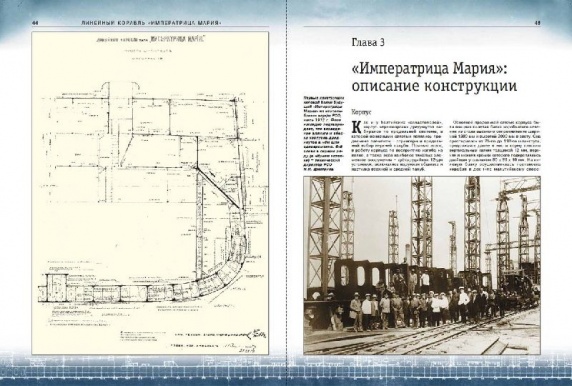
Task: Click the blueprint's title inscription at top
Action: (x=150, y=39)
